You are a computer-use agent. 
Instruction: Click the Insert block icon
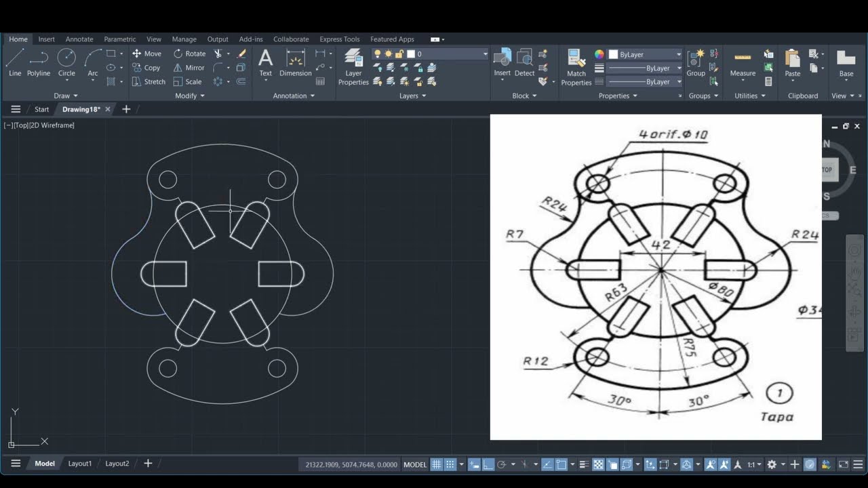[x=502, y=62]
